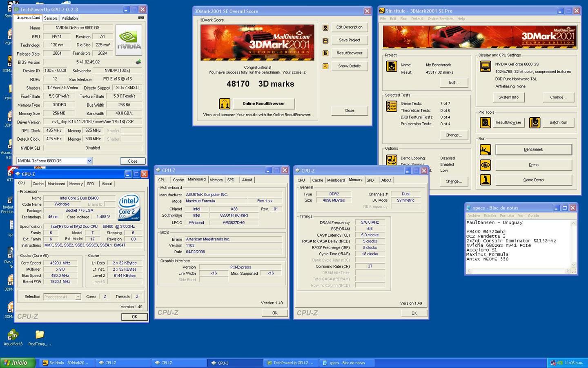Click the GPU-Z screenshot camera icon

tap(141, 18)
